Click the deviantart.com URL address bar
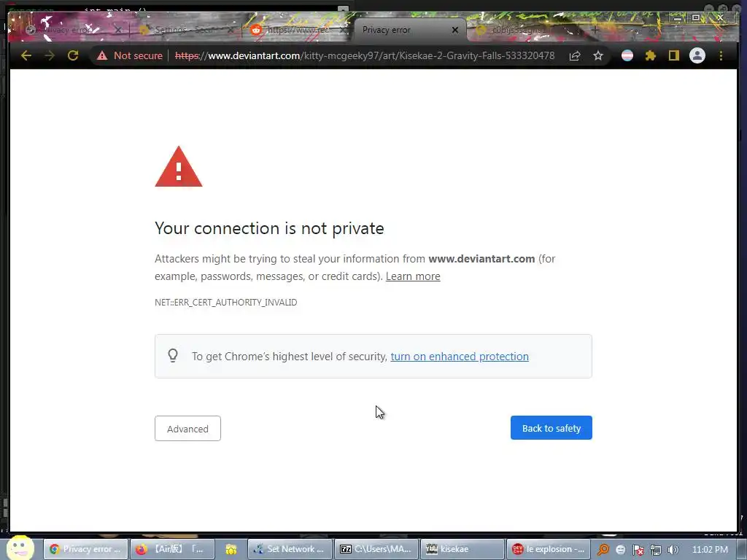The width and height of the screenshot is (747, 560). coord(365,55)
